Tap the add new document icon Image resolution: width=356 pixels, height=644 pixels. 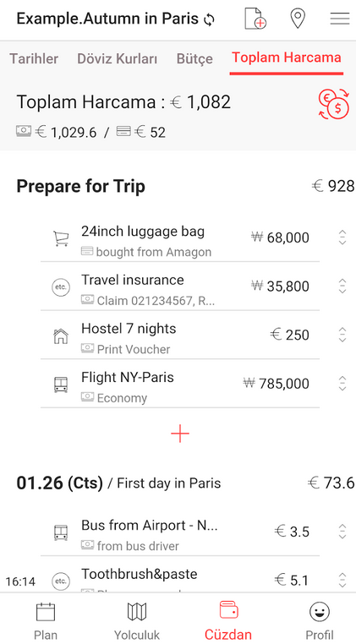[x=255, y=19]
